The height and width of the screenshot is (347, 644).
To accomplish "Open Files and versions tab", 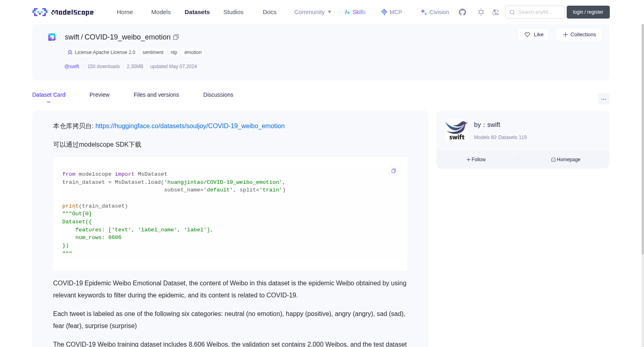I will click(x=156, y=95).
